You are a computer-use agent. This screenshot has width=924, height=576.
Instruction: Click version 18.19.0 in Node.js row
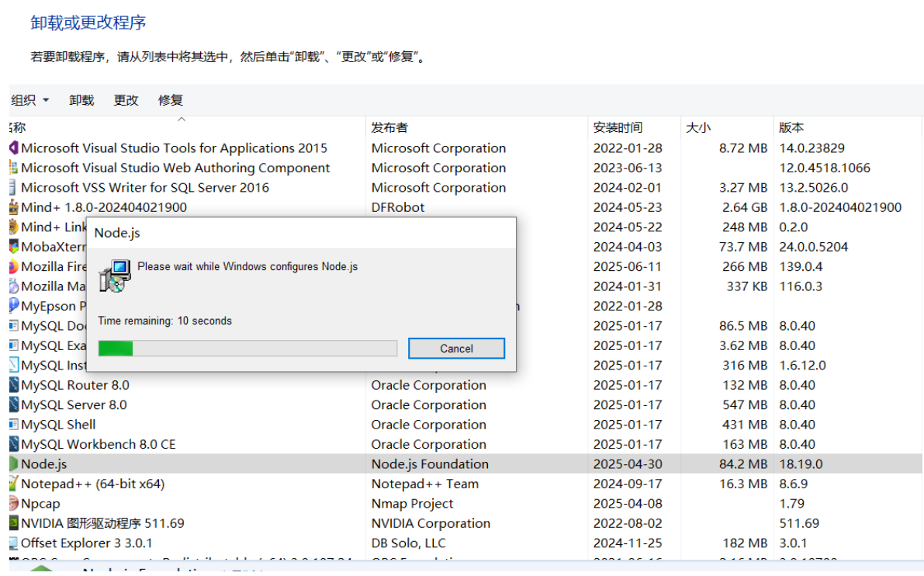pyautogui.click(x=800, y=464)
